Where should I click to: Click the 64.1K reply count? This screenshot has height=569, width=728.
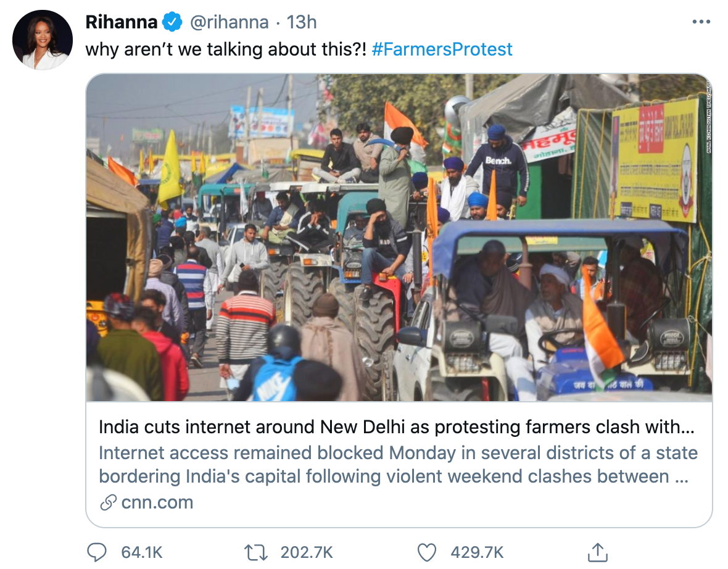pos(141,552)
